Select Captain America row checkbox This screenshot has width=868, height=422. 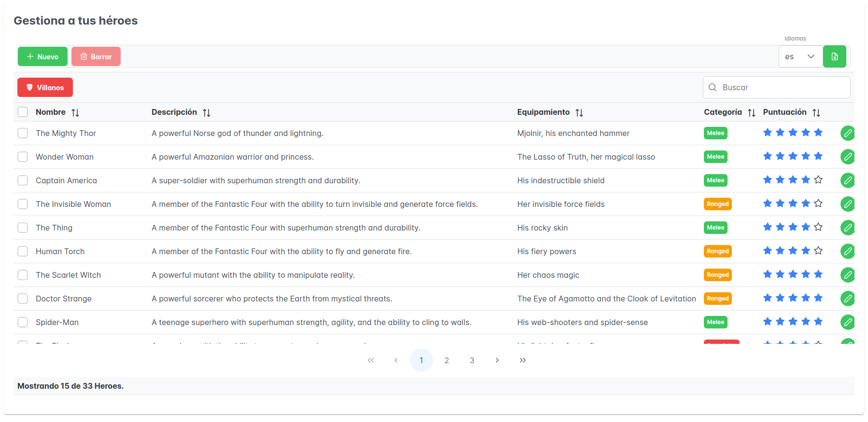click(x=23, y=180)
